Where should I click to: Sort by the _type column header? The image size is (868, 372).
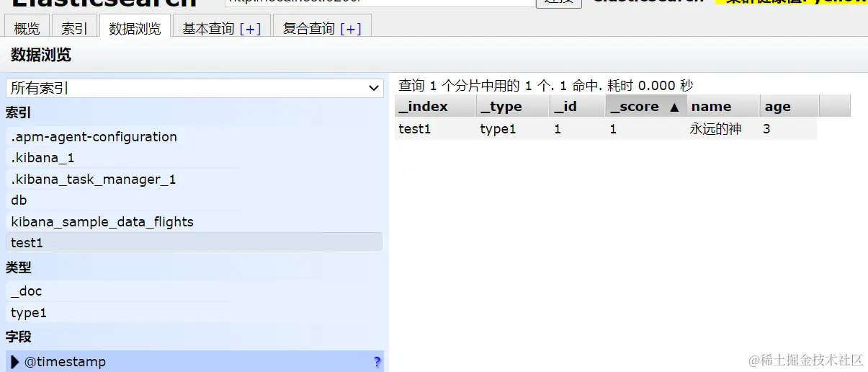pyautogui.click(x=513, y=106)
